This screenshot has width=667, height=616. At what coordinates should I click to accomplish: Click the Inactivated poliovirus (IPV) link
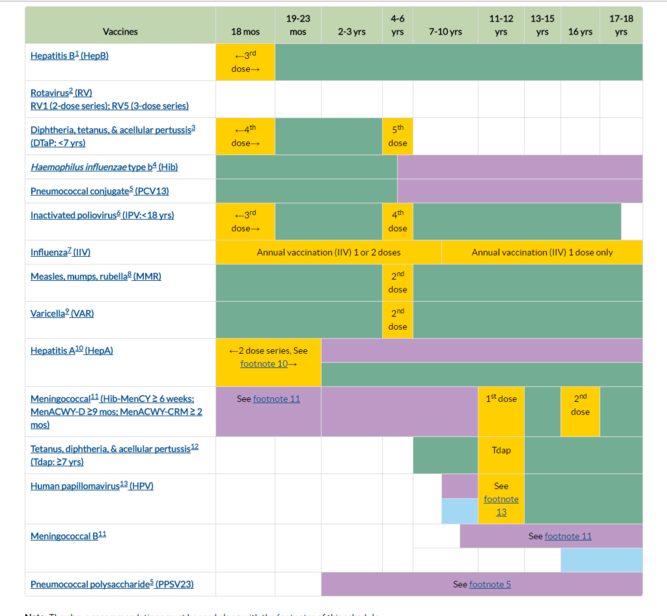tap(102, 215)
